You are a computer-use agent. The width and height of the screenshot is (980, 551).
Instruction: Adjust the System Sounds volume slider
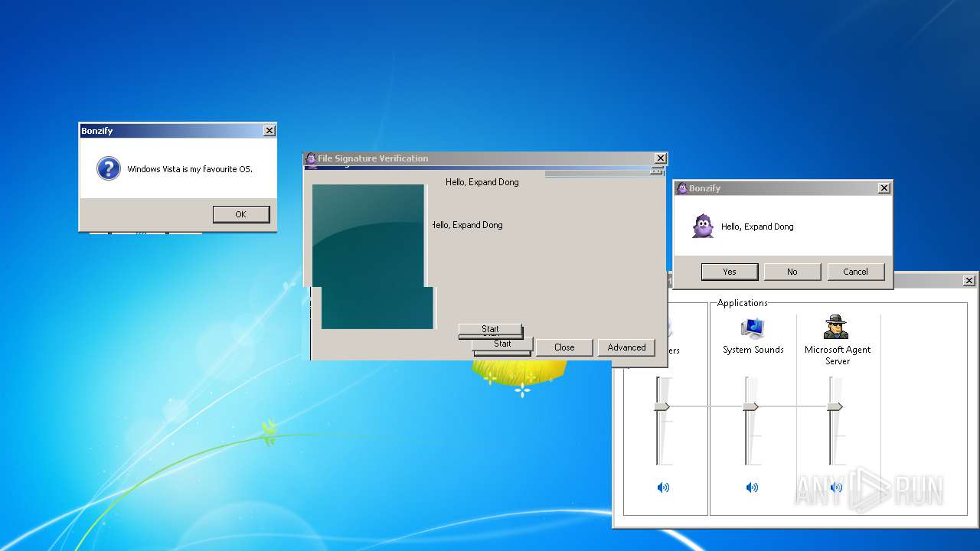point(751,406)
